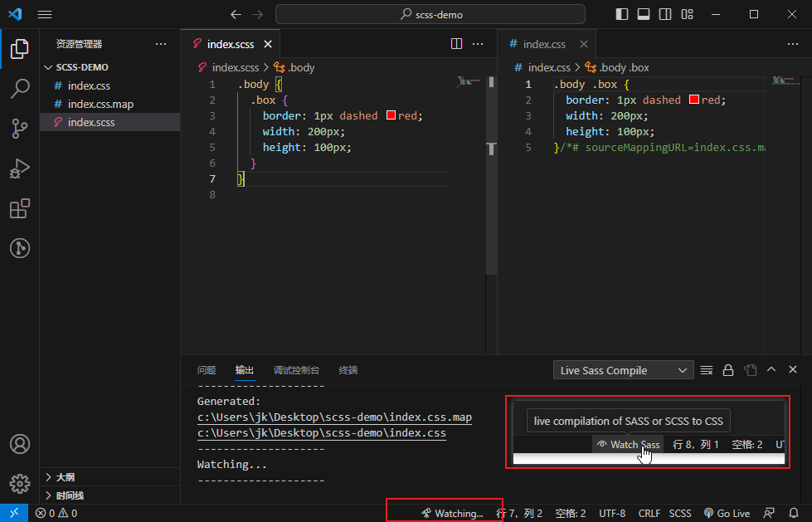812x522 pixels.
Task: Open the index.scss breadcrumb dropdown
Action: click(x=228, y=67)
